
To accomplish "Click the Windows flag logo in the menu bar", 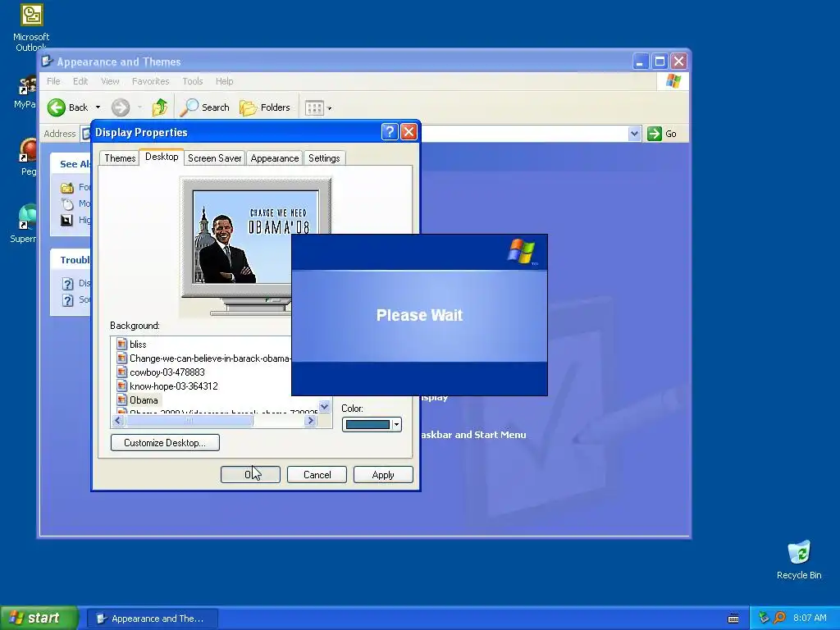I will click(x=673, y=81).
